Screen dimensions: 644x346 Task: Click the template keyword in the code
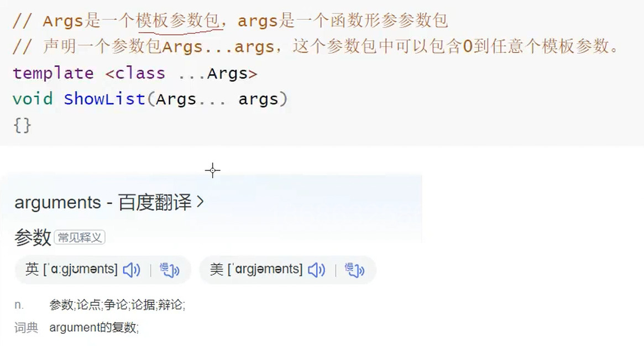[x=53, y=74]
